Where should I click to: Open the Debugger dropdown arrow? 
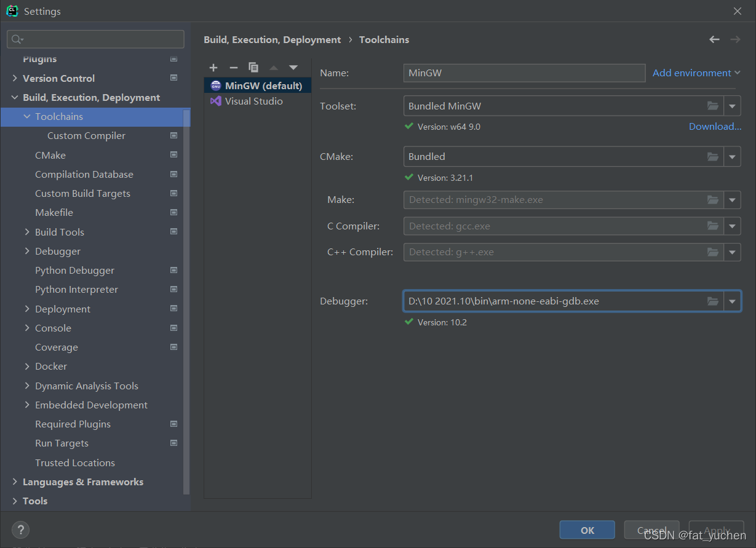click(732, 301)
